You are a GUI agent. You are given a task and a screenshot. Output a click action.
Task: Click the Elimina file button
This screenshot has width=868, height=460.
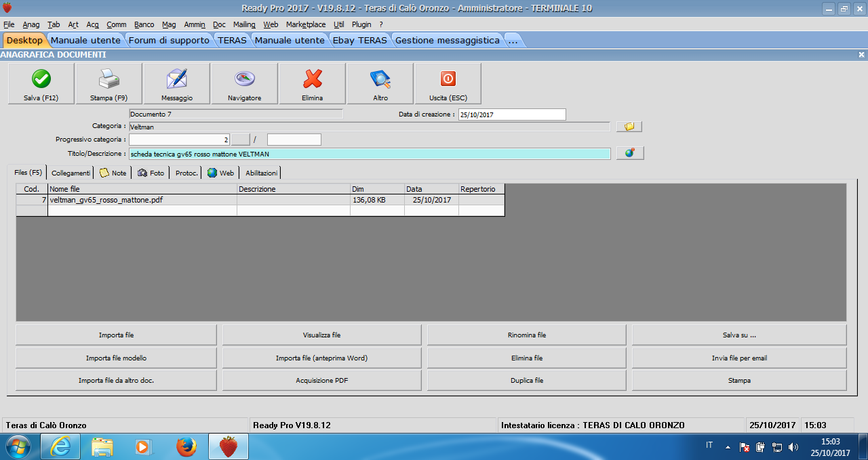[x=527, y=358]
